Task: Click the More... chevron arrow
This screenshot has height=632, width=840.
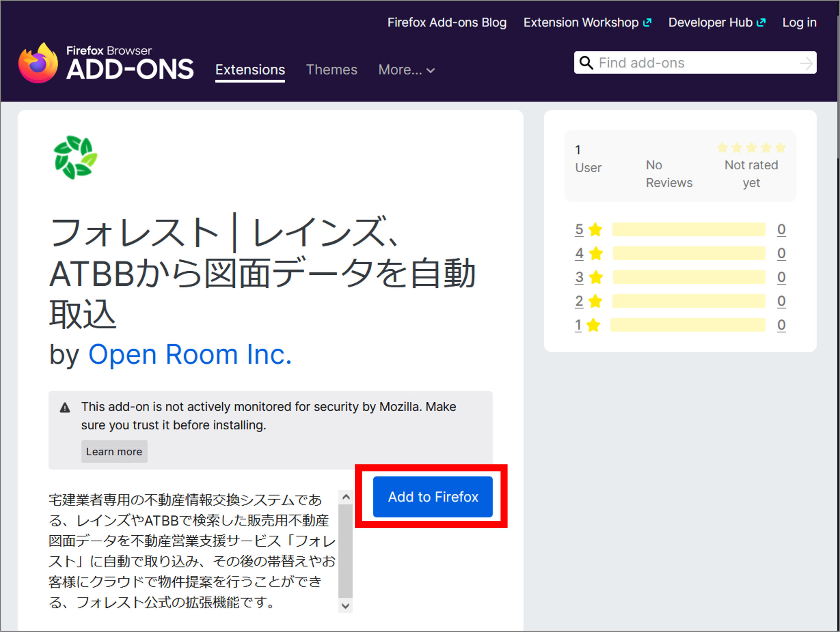Action: pyautogui.click(x=430, y=71)
